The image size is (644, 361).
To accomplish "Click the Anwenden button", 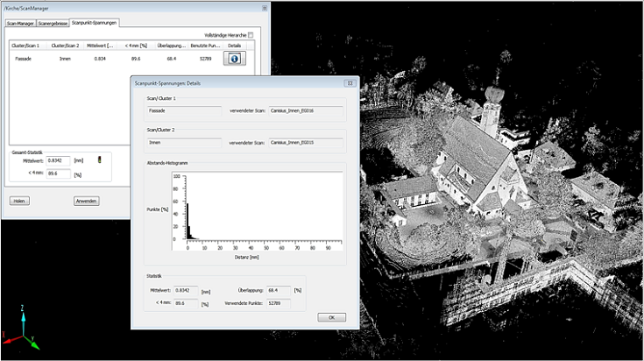I will (86, 201).
